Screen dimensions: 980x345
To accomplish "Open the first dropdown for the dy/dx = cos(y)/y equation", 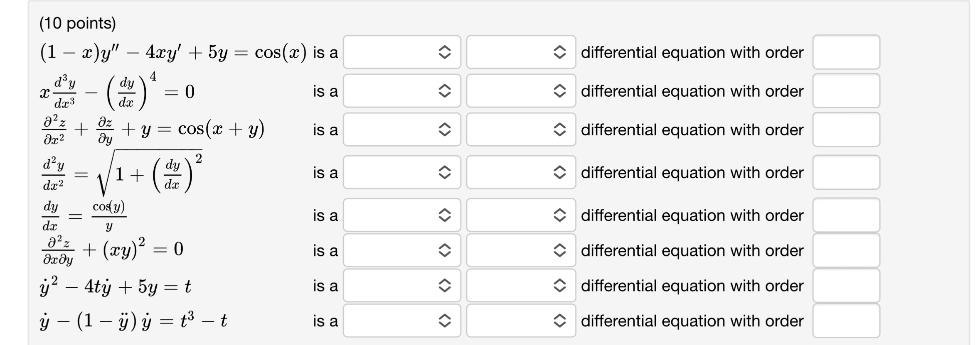I will pos(401,215).
